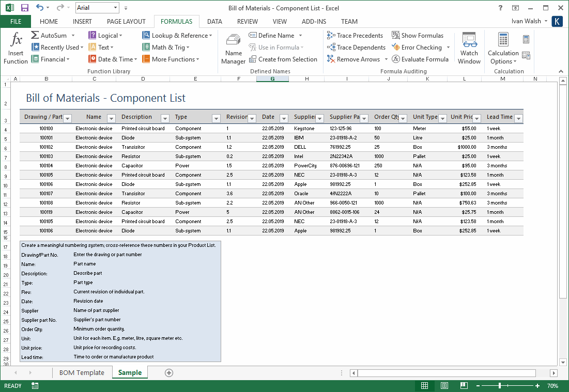The width and height of the screenshot is (569, 392).
Task: Open the DATA ribbon tab
Action: [214, 21]
